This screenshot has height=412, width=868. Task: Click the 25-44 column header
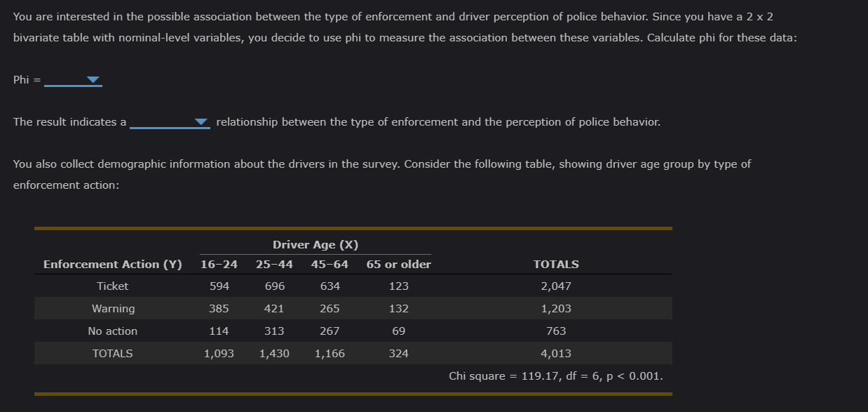point(274,264)
